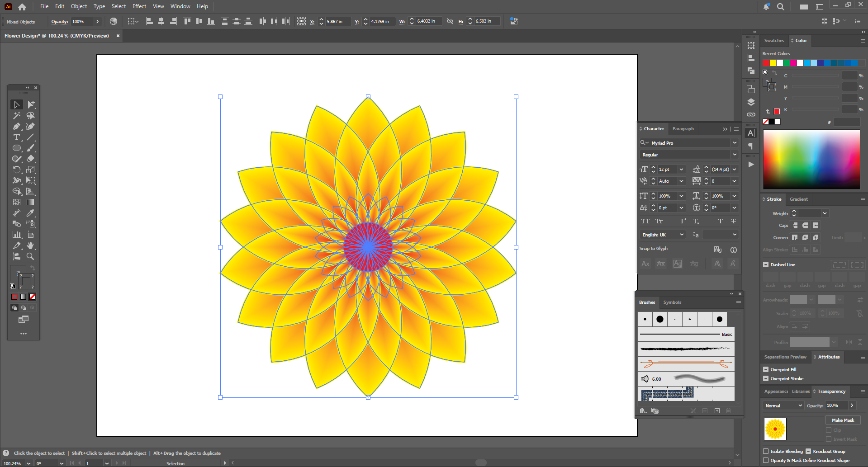The height and width of the screenshot is (467, 868).
Task: Select the Pen tool
Action: pos(17,127)
